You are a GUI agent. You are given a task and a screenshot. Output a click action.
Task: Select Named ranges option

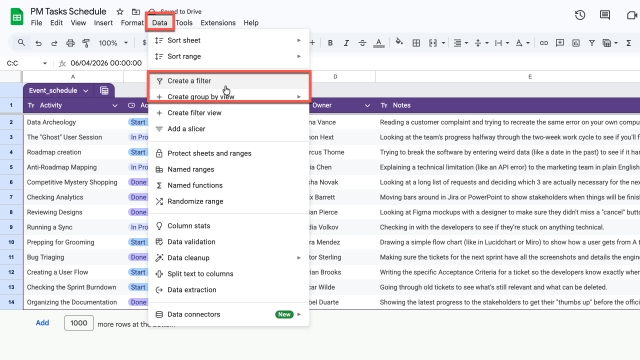pyautogui.click(x=229, y=169)
